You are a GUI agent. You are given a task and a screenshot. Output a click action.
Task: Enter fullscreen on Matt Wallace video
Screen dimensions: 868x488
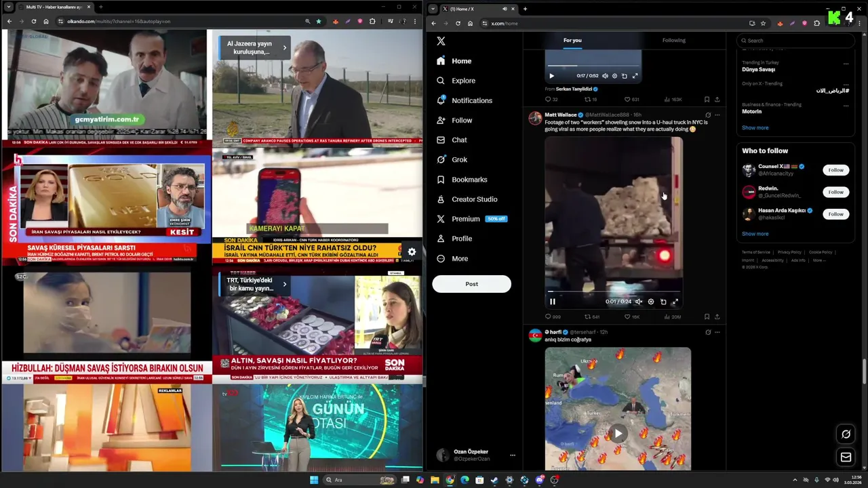675,302
